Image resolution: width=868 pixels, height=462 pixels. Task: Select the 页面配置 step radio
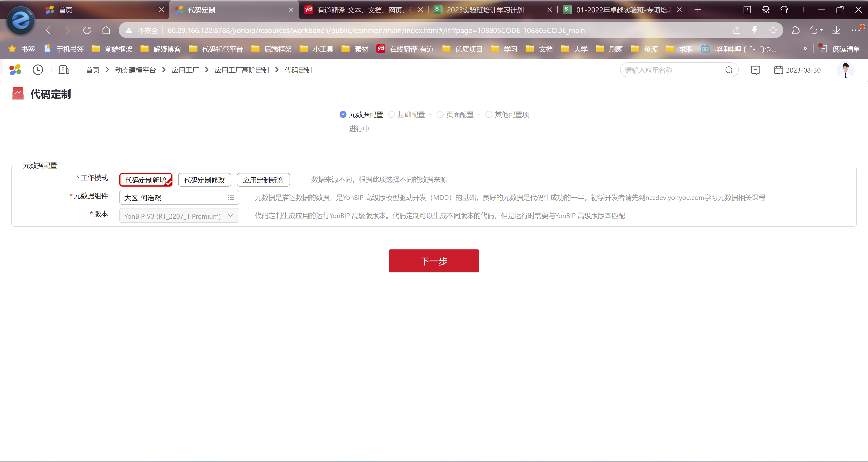pos(440,115)
